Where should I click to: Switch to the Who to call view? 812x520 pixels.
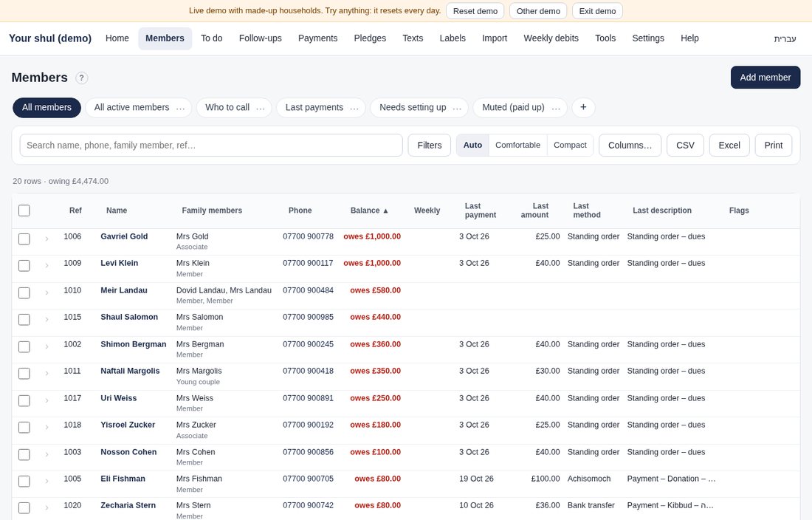click(227, 107)
